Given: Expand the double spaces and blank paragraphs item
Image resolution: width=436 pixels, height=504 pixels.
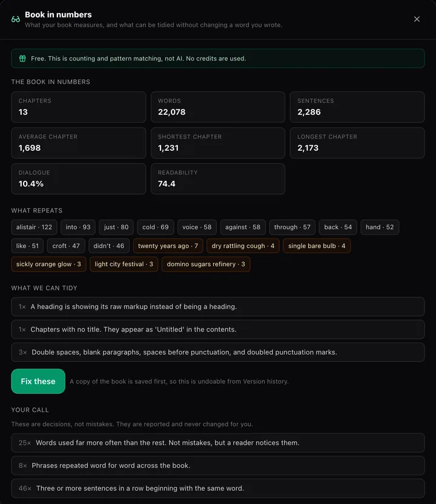Looking at the screenshot, I should [218, 352].
